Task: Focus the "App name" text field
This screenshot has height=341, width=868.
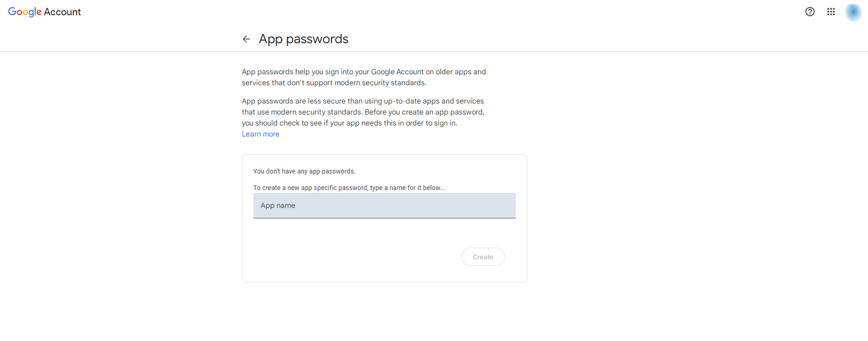Action: click(384, 205)
